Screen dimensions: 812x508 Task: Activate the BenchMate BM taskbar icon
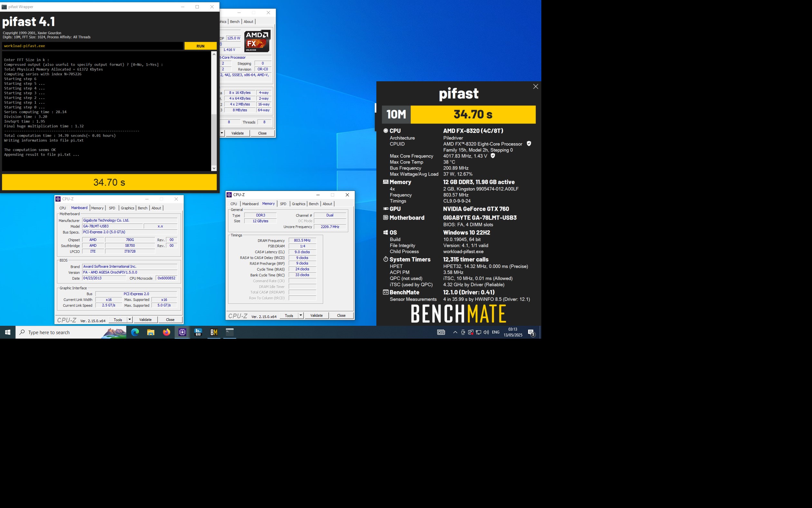pyautogui.click(x=214, y=332)
